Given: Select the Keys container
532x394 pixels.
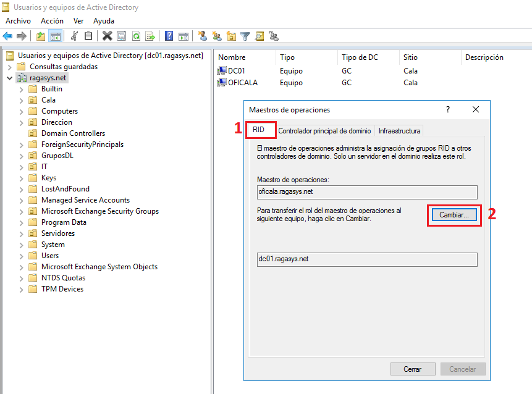Looking at the screenshot, I should (49, 178).
